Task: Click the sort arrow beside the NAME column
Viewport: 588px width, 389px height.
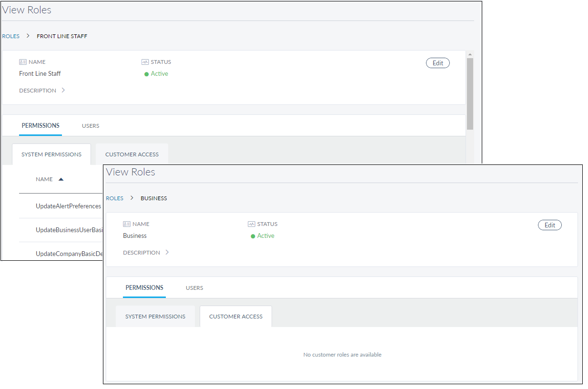Action: coord(61,179)
